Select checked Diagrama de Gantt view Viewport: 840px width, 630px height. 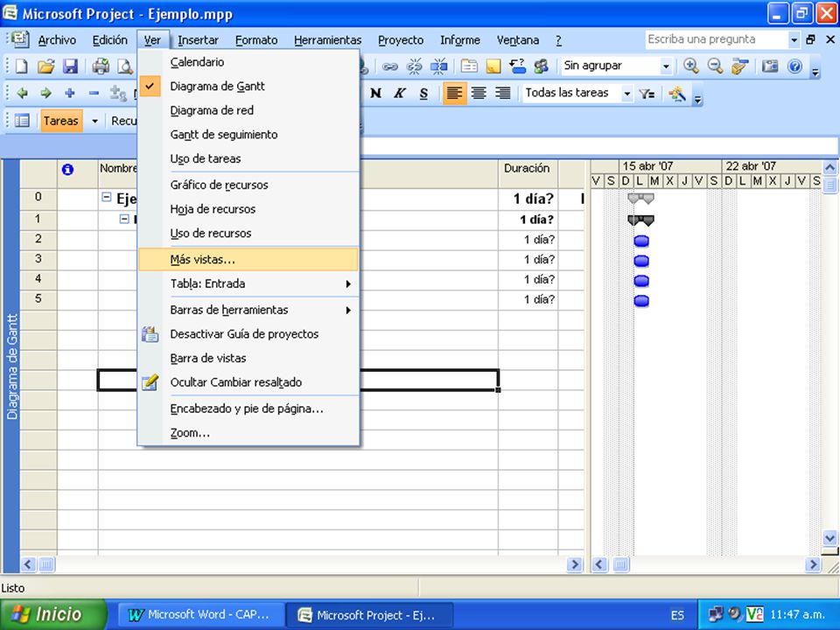click(x=248, y=87)
